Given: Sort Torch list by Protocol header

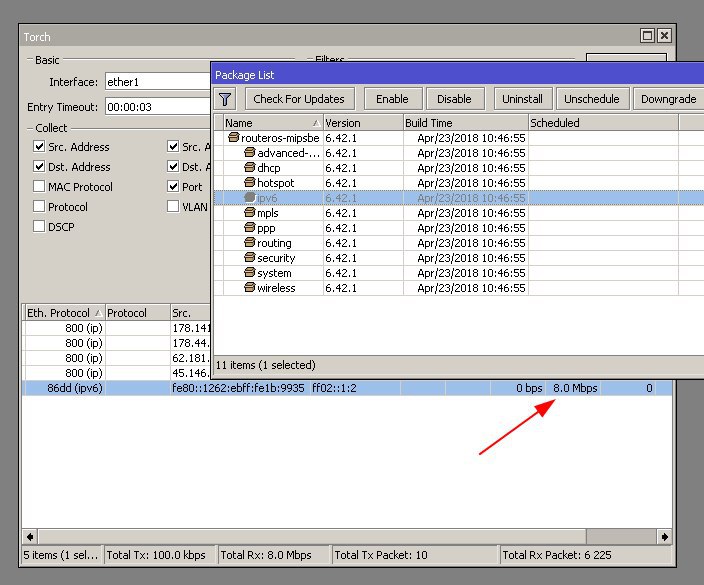Looking at the screenshot, I should pos(137,312).
